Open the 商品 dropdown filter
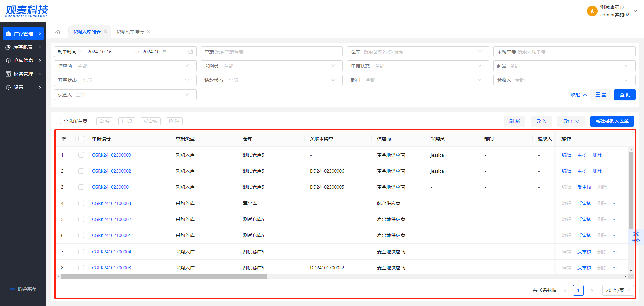This screenshot has height=306, width=644. tap(564, 66)
